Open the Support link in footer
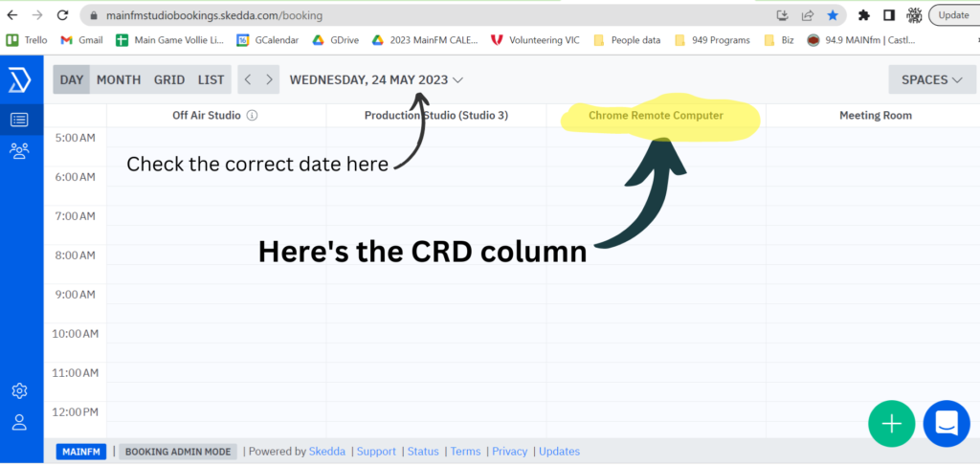980x465 pixels. pos(376,452)
